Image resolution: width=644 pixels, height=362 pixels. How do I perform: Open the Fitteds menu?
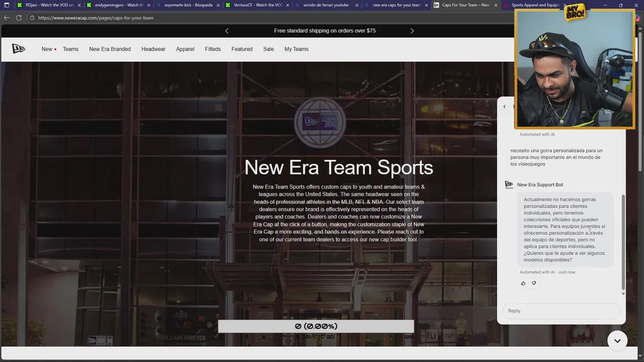(213, 49)
